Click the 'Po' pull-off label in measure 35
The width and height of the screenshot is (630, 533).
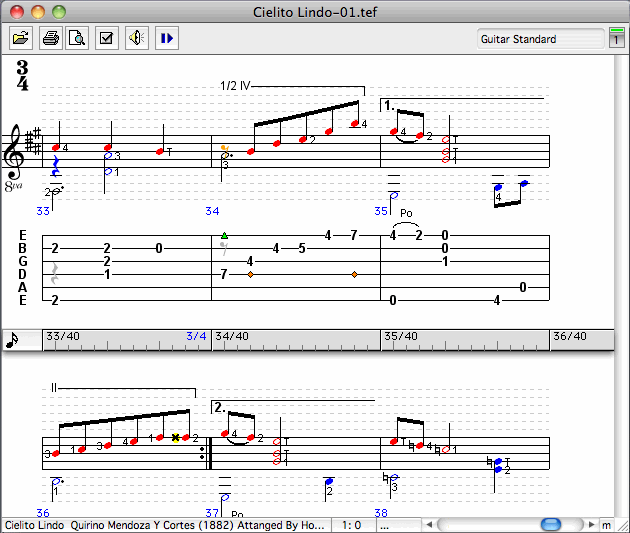[406, 213]
